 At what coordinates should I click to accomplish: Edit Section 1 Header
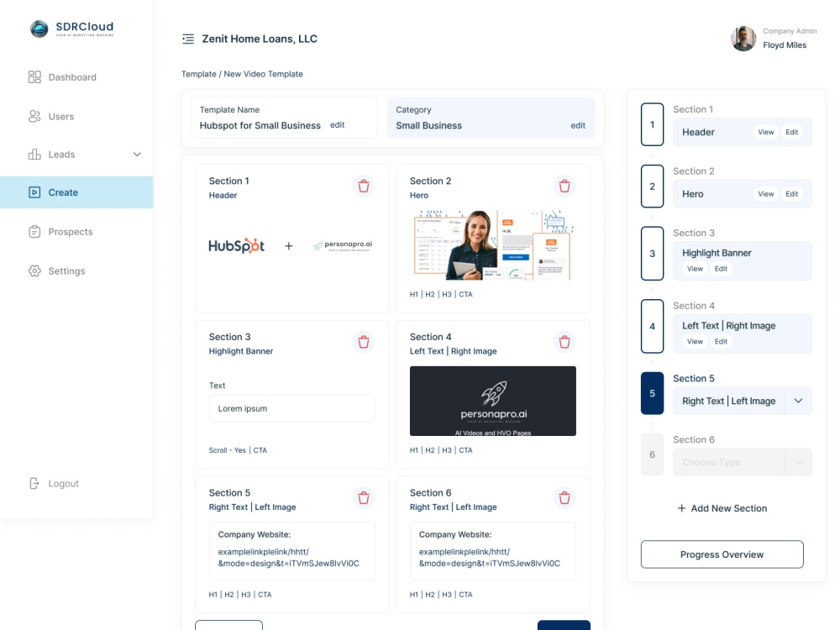[792, 133]
